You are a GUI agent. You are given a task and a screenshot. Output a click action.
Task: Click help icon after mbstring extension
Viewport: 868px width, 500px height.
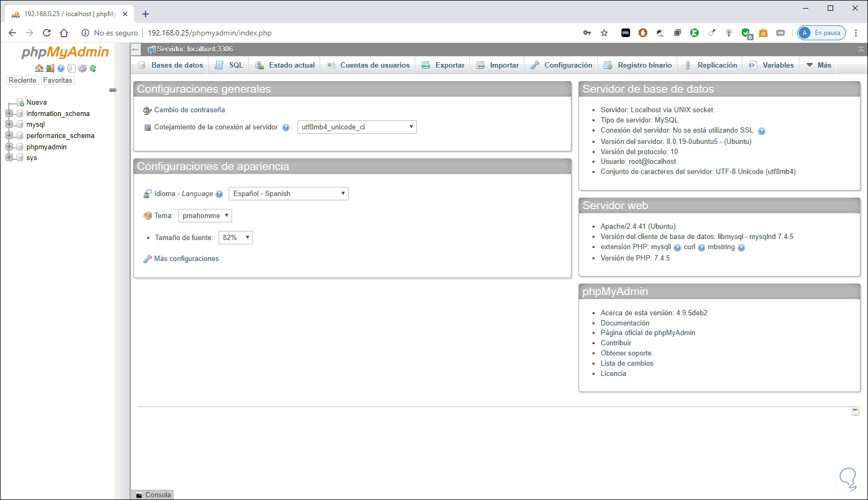(741, 248)
